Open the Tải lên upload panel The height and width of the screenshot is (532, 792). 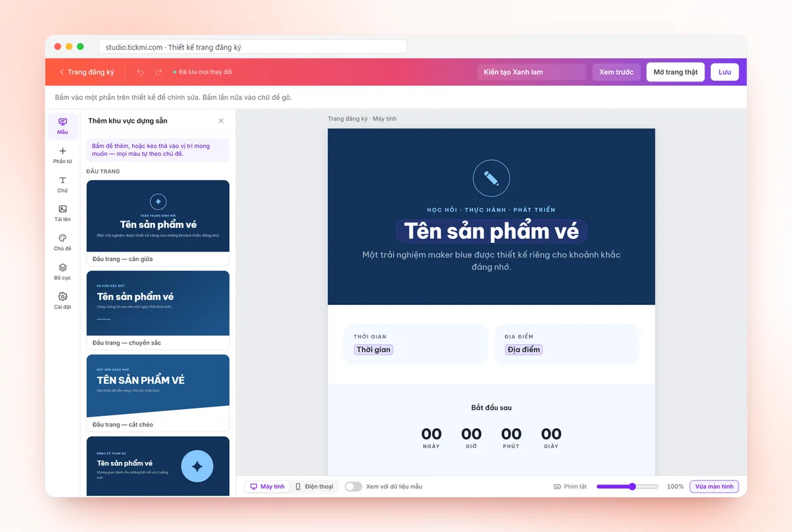coord(63,213)
